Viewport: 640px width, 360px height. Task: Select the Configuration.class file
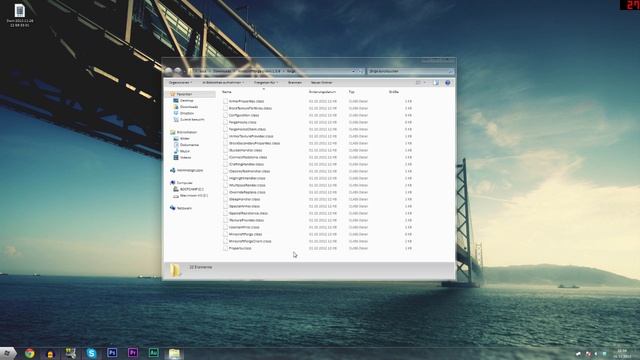[x=244, y=115]
